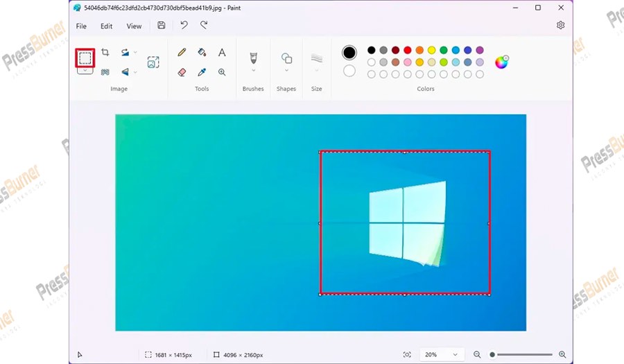Toggle the rectangular selection tool
Viewport: 624px width, 364px height.
coord(85,58)
